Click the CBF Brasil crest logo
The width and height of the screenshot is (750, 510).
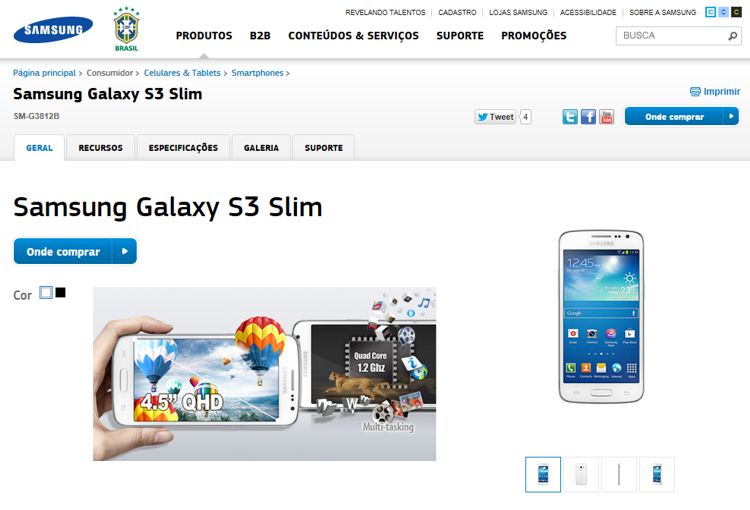[x=126, y=29]
